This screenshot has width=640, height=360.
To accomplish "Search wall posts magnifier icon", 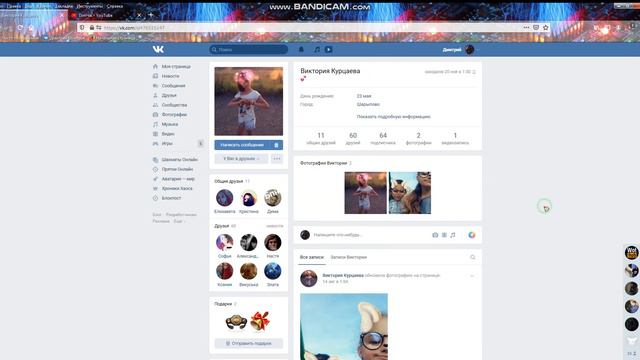I will [473, 257].
